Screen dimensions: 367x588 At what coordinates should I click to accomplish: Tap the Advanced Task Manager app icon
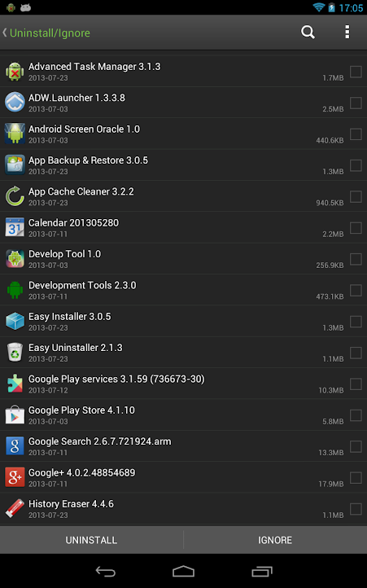15,71
